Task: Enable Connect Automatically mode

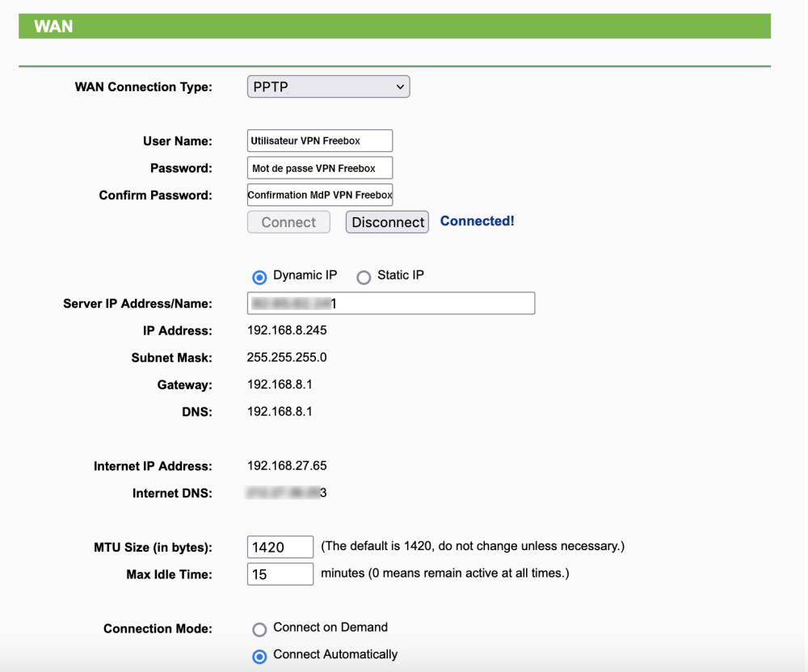Action: 259,657
